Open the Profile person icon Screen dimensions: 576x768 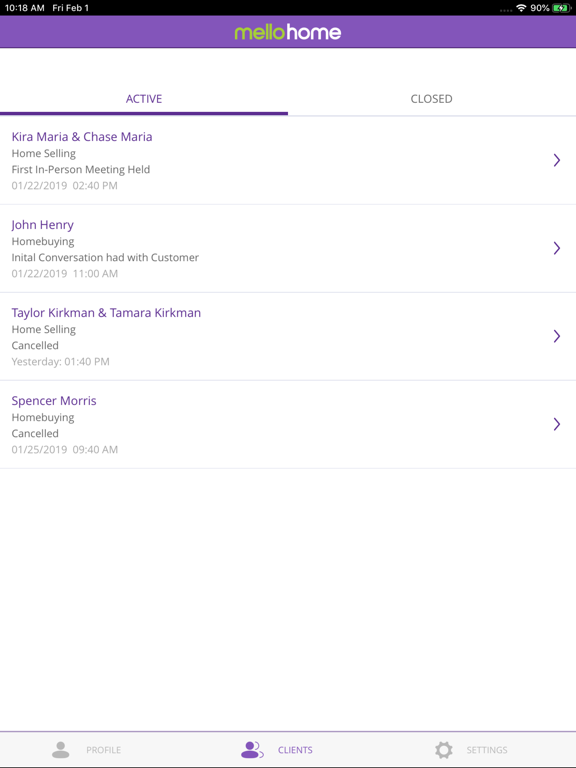pyautogui.click(x=61, y=750)
